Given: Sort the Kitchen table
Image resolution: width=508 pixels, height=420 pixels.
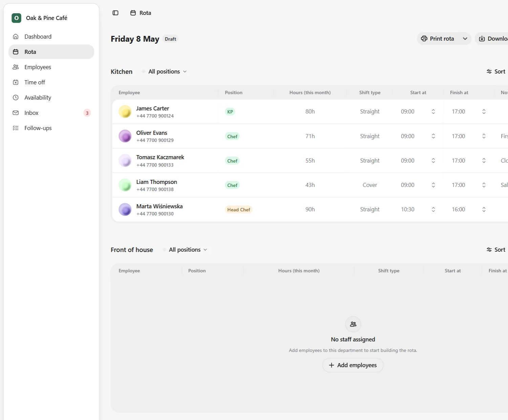Looking at the screenshot, I should tap(496, 71).
